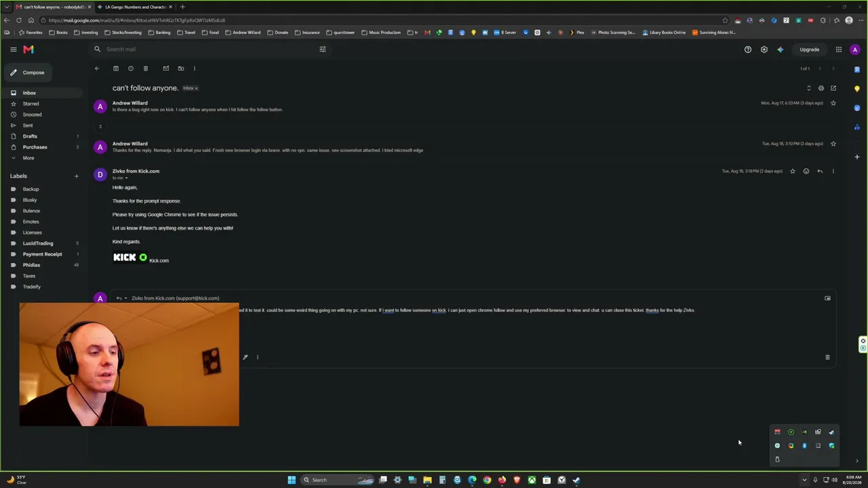This screenshot has width=868, height=488.
Task: Open the Windows Start menu
Action: coord(292,480)
